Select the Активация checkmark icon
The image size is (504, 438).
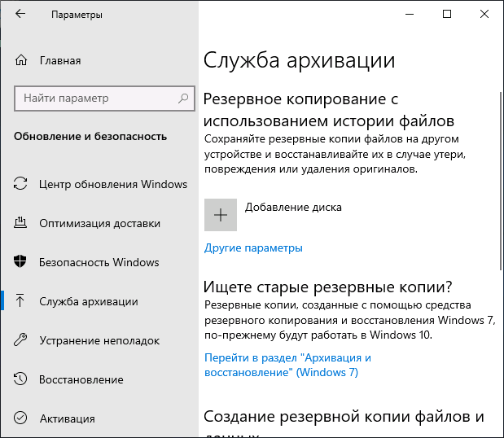coord(20,418)
